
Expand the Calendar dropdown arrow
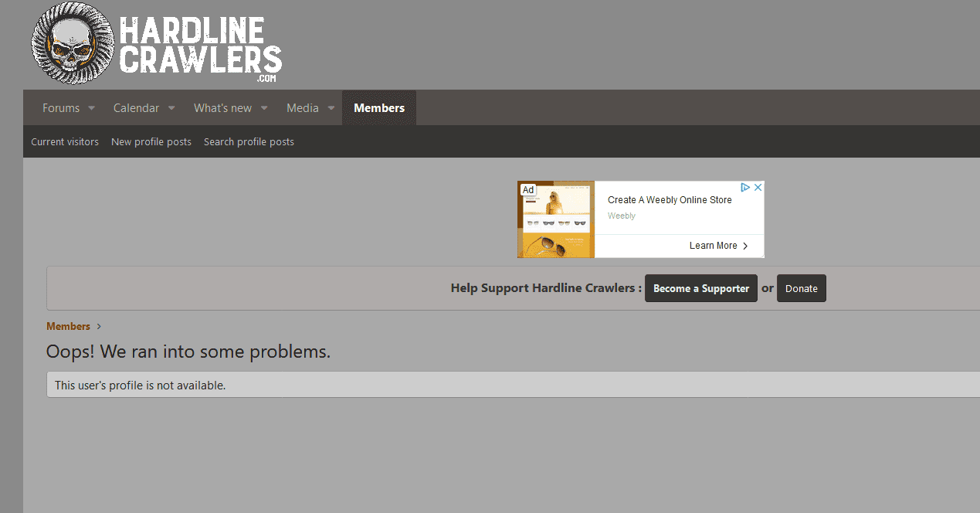(171, 108)
